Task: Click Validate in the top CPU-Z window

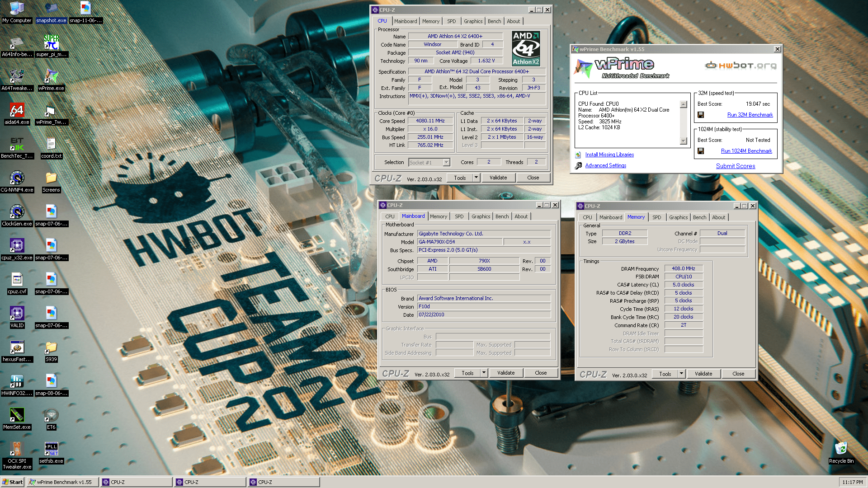Action: [x=498, y=178]
